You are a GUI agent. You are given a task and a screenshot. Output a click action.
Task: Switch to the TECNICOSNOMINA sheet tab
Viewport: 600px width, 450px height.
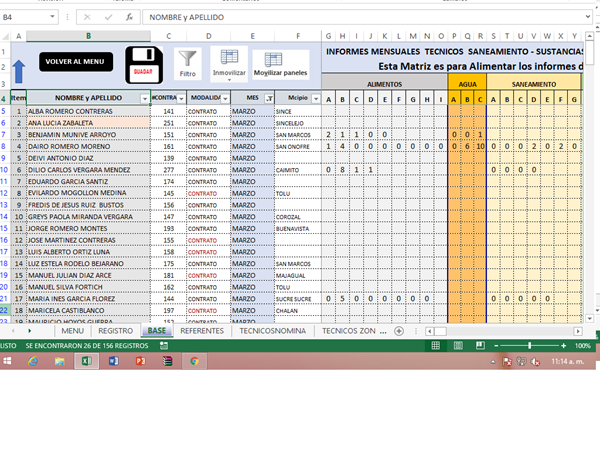tap(272, 330)
